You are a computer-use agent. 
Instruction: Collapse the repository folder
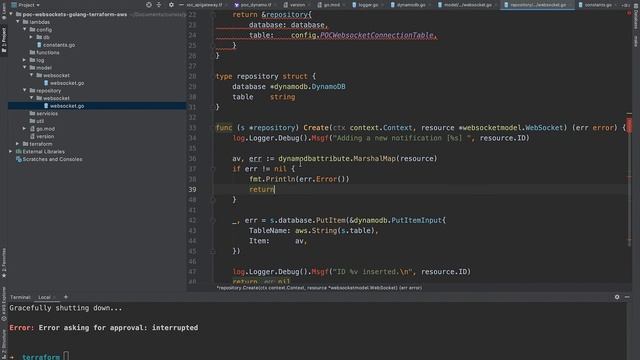tap(25, 91)
